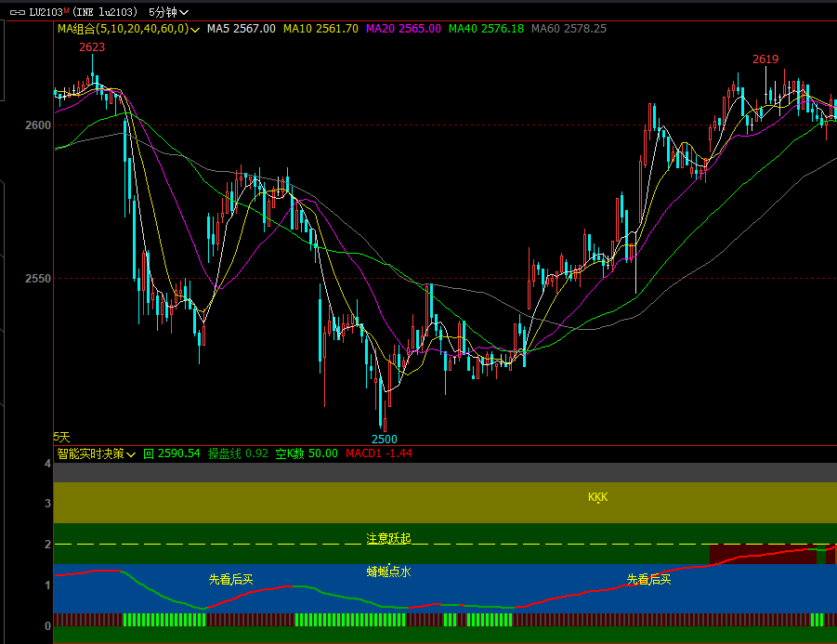This screenshot has height=644, width=837.
Task: Select the MA5 2567.00 label
Action: [241, 29]
